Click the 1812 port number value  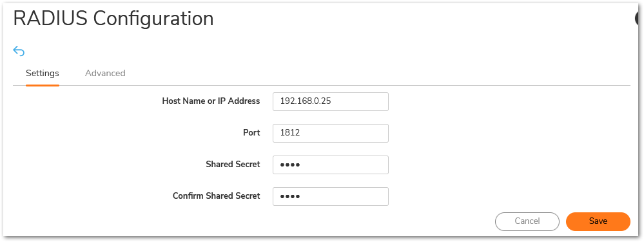[291, 133]
